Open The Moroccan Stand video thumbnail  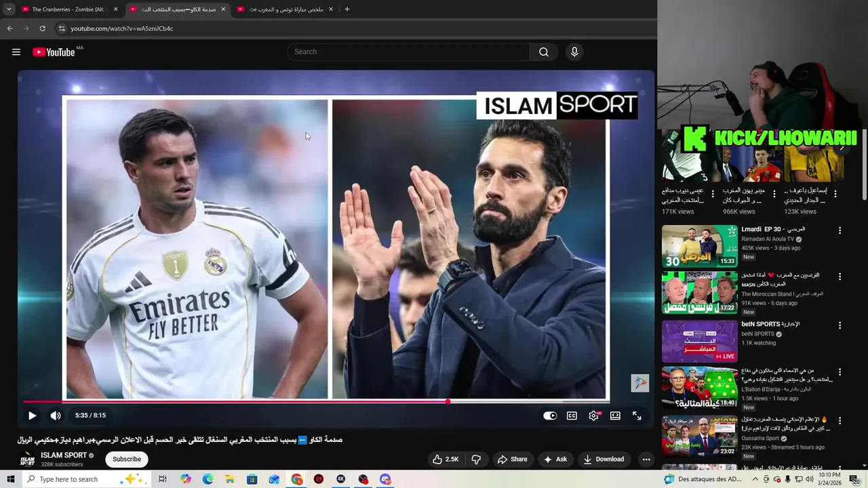tap(699, 293)
